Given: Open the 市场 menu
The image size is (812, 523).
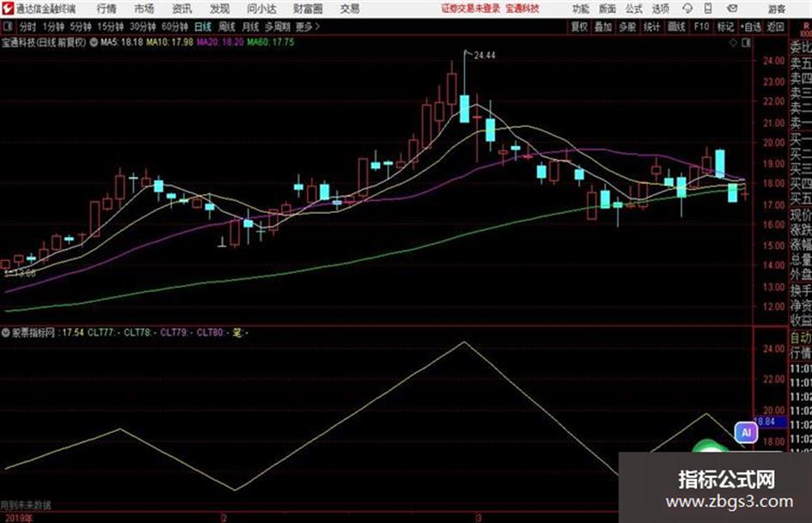Looking at the screenshot, I should click(144, 9).
